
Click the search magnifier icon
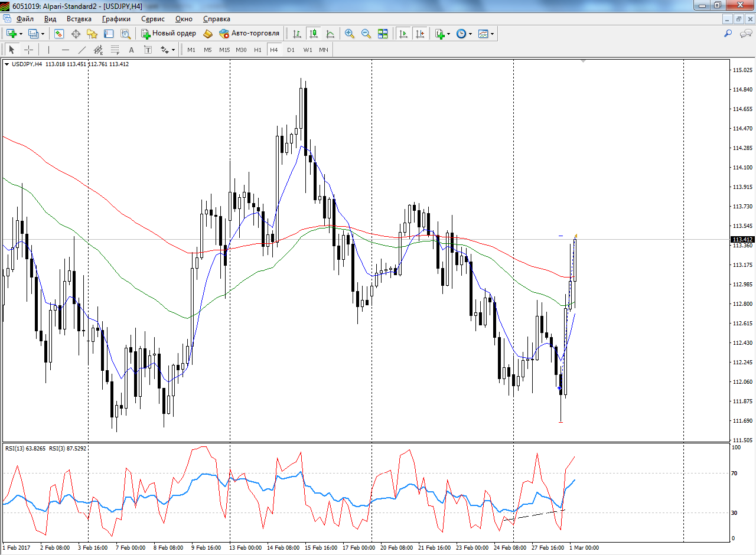click(x=728, y=34)
